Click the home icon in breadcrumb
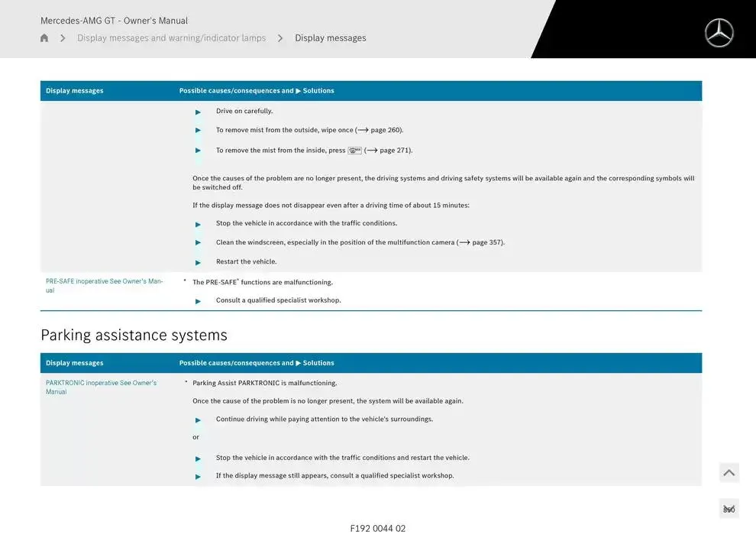The width and height of the screenshot is (756, 535). point(44,38)
